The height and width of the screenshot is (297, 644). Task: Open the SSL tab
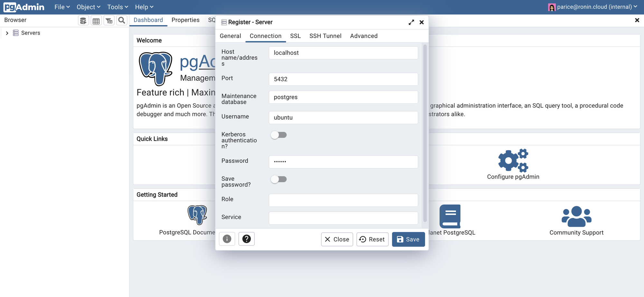tap(296, 36)
